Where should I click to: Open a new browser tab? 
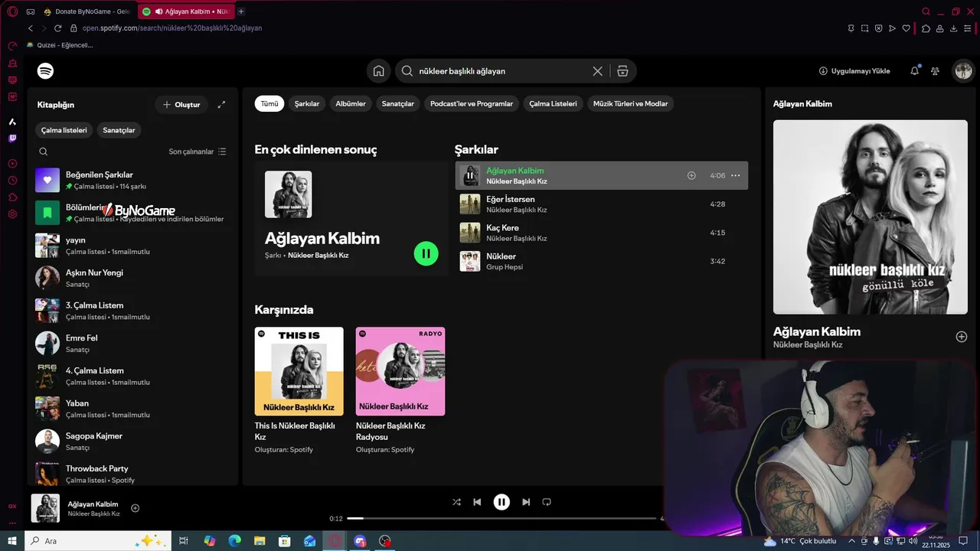click(x=241, y=11)
